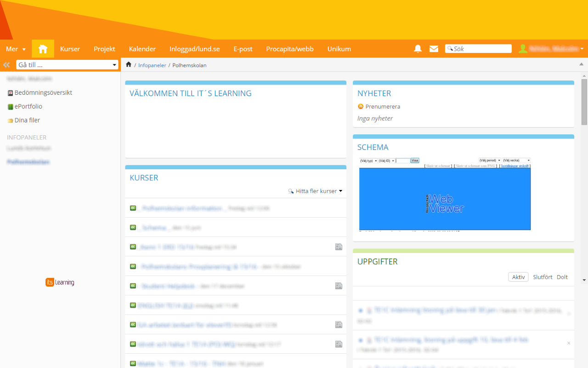Go to the home page icon in navbar

tap(43, 49)
